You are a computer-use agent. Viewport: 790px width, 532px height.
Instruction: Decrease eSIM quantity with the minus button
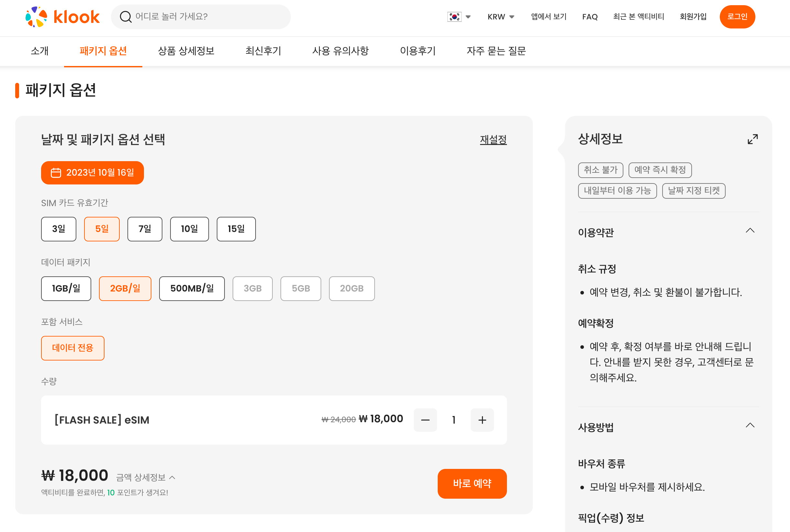pos(425,420)
